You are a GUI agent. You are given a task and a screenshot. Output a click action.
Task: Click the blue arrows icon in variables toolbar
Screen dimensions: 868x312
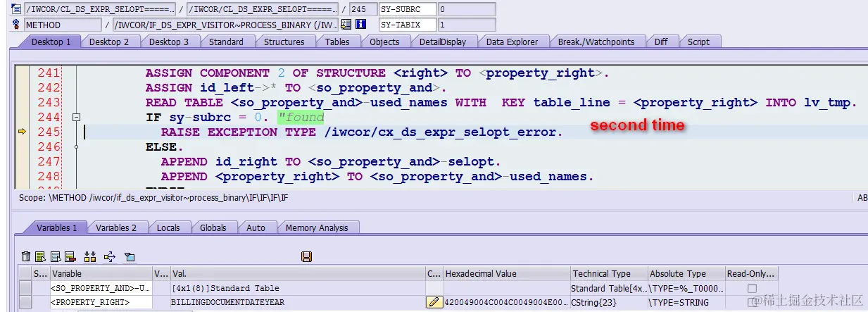pyautogui.click(x=110, y=257)
